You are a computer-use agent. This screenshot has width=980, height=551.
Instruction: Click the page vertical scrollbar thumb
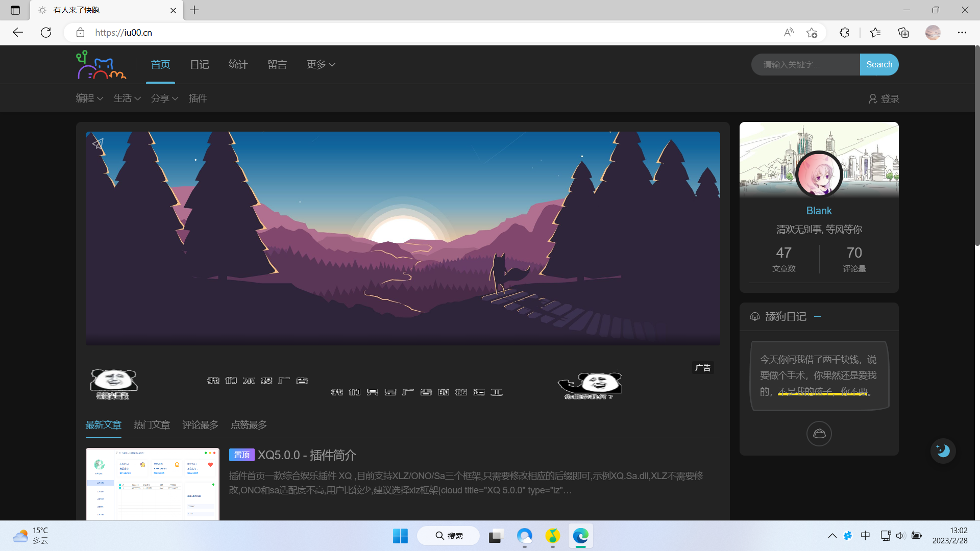[x=977, y=145]
